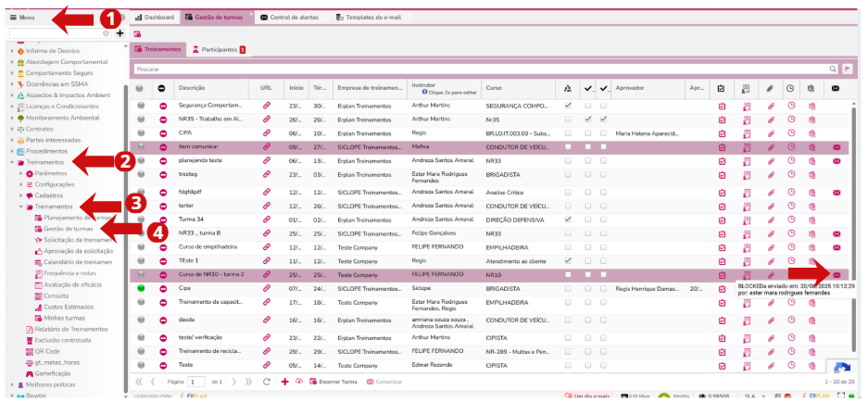This screenshot has height=414, width=868.
Task: Expand the Cadastros tree node
Action: click(x=20, y=195)
